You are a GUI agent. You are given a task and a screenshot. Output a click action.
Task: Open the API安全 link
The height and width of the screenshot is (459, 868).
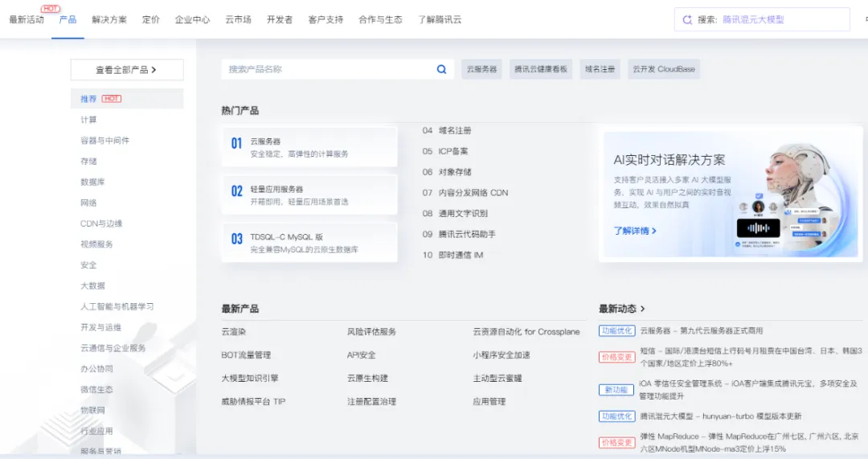tap(361, 355)
